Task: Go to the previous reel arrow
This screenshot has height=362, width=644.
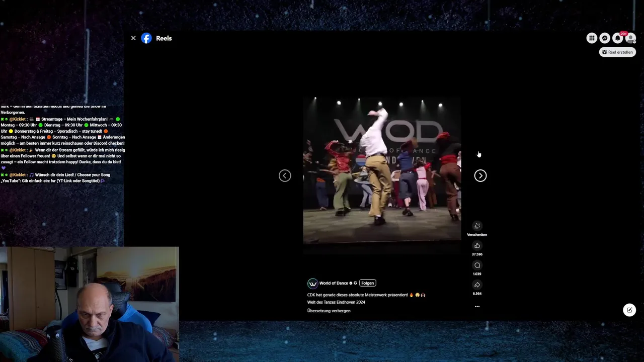Action: [x=285, y=175]
